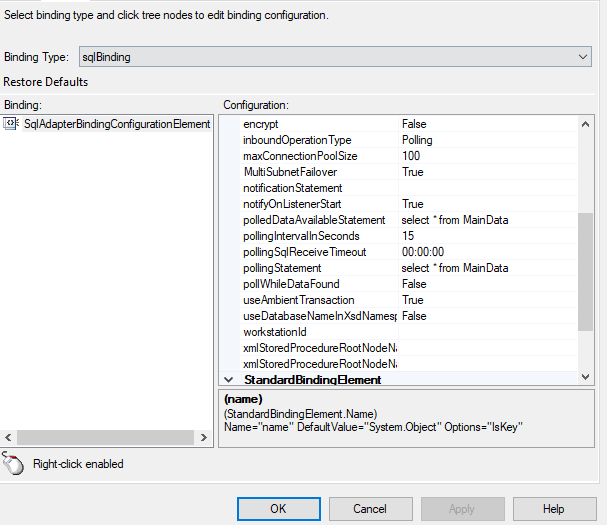The image size is (607, 525).
Task: Click the SqlAdapterBindingConfigurationElement node icon
Action: click(10, 124)
